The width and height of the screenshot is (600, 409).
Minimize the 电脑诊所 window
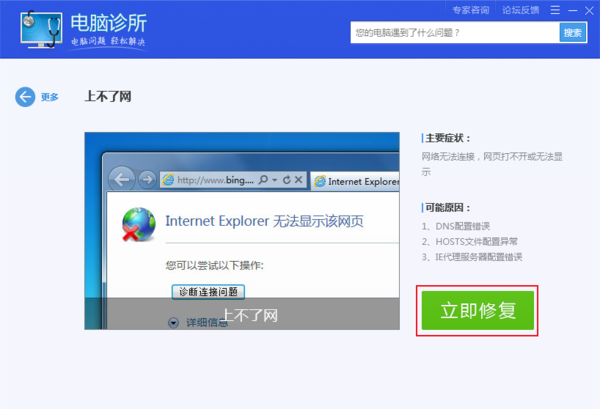coord(572,11)
